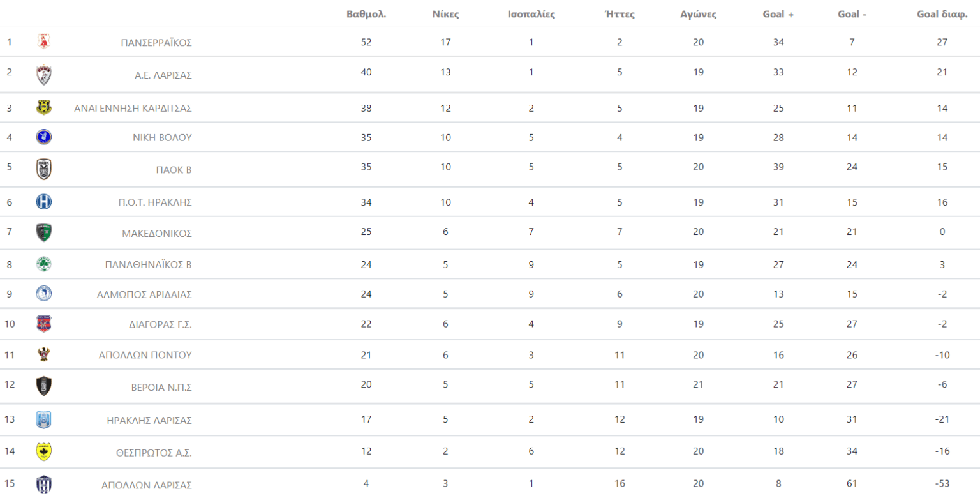Click the ΜΑΚΕΔΟΝΙΚΟΣ green shield crest

point(44,233)
